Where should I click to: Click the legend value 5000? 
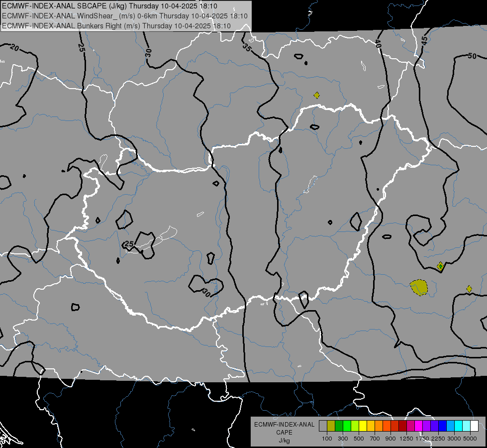pyautogui.click(x=470, y=439)
